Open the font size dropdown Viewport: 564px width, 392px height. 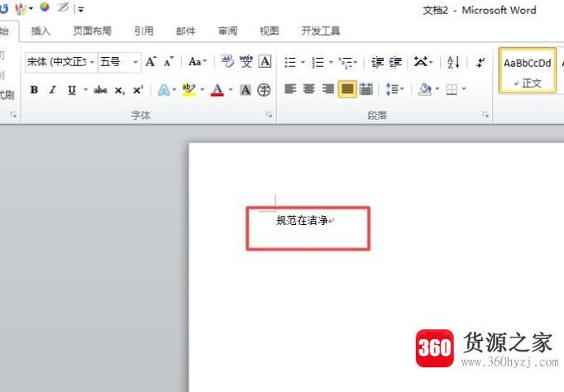tap(136, 62)
